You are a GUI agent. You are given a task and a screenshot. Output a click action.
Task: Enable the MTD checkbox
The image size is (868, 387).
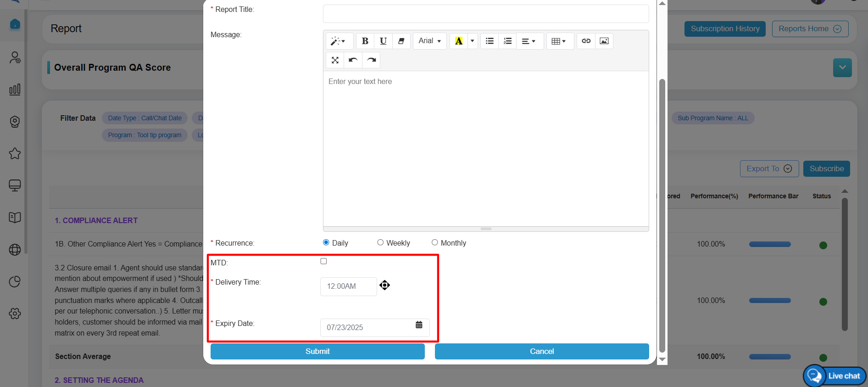pyautogui.click(x=323, y=261)
